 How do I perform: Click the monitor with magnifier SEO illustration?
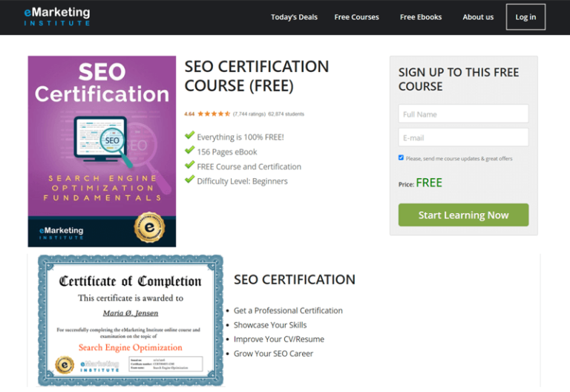pyautogui.click(x=104, y=141)
